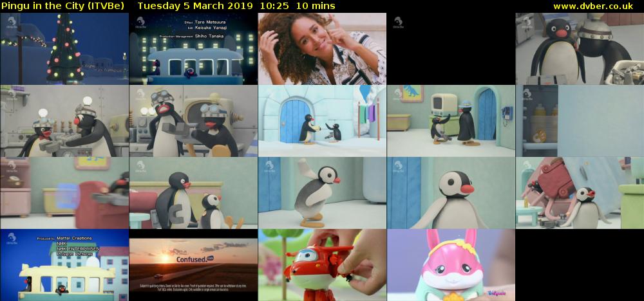This screenshot has height=301, width=644.
Task: Click the '10 mins' duration text
Action: 316,6
